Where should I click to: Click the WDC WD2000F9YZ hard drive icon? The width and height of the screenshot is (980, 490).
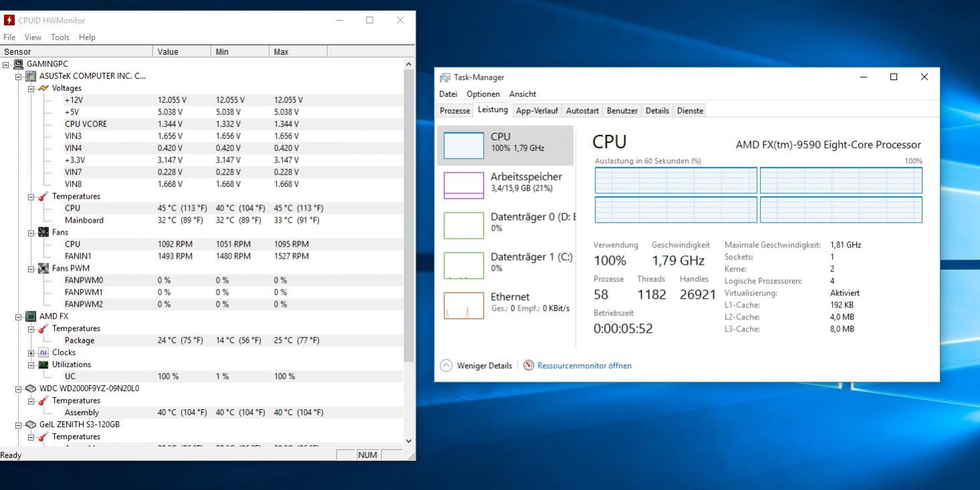pos(31,388)
